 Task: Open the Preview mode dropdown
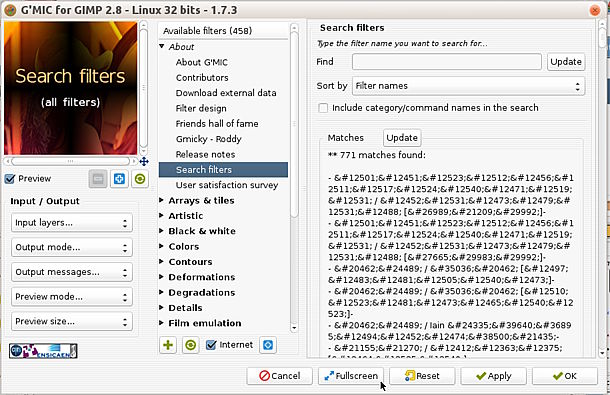(72, 297)
